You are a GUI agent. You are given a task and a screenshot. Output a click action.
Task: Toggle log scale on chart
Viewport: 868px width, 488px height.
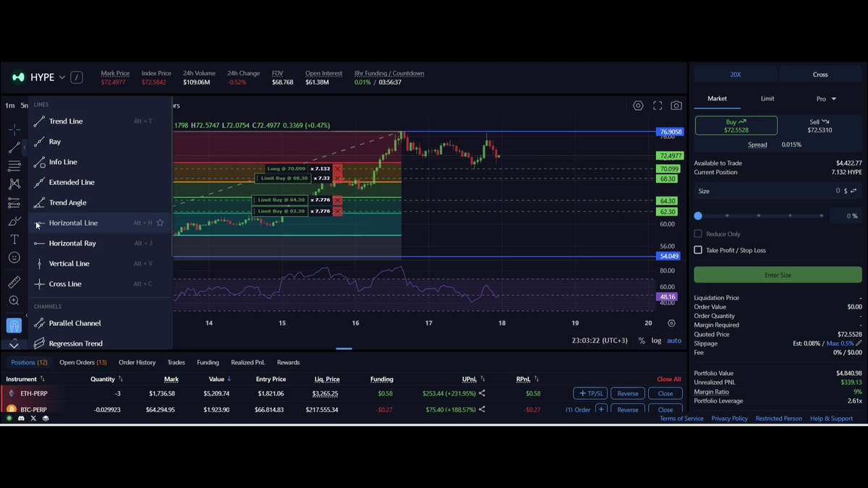pos(656,341)
